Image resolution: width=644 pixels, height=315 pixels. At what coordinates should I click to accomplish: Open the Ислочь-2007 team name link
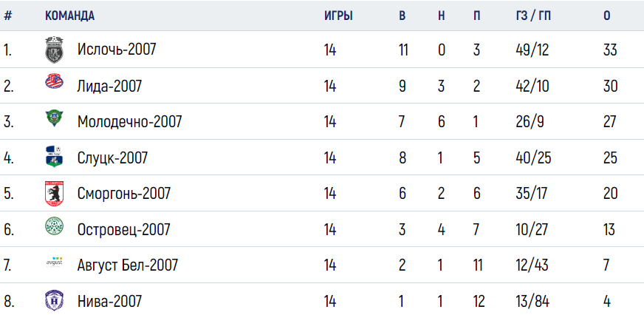click(x=117, y=50)
